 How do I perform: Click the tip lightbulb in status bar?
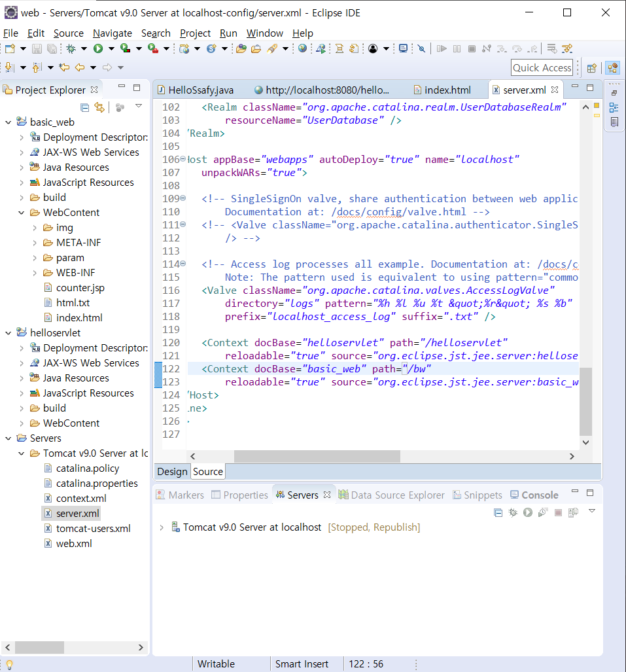[9, 665]
